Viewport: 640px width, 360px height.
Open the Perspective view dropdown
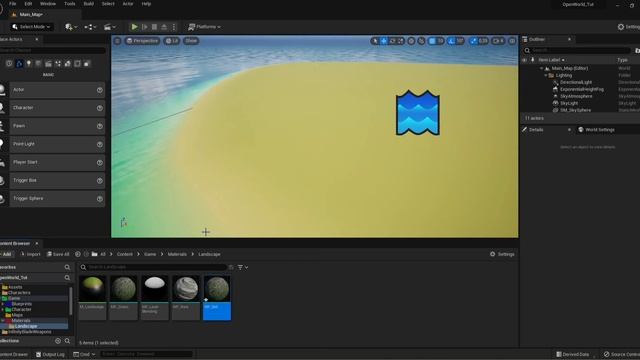pyautogui.click(x=142, y=41)
